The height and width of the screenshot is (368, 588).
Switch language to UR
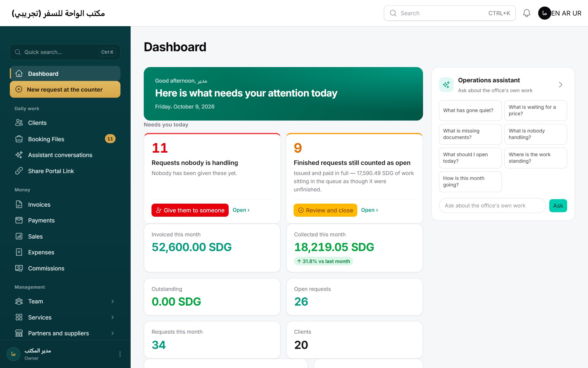pyautogui.click(x=577, y=13)
